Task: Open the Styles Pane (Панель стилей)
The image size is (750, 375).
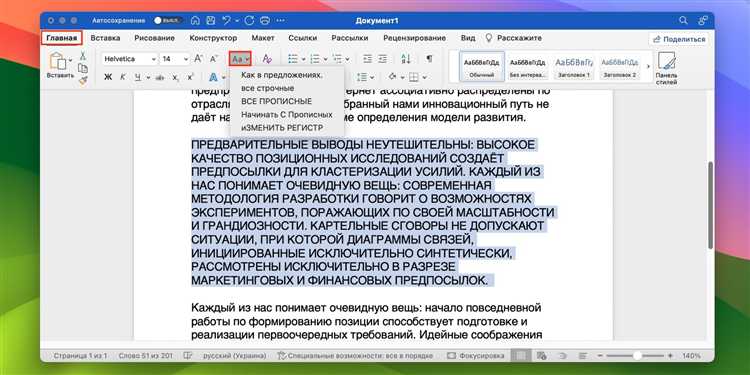Action: (x=666, y=68)
